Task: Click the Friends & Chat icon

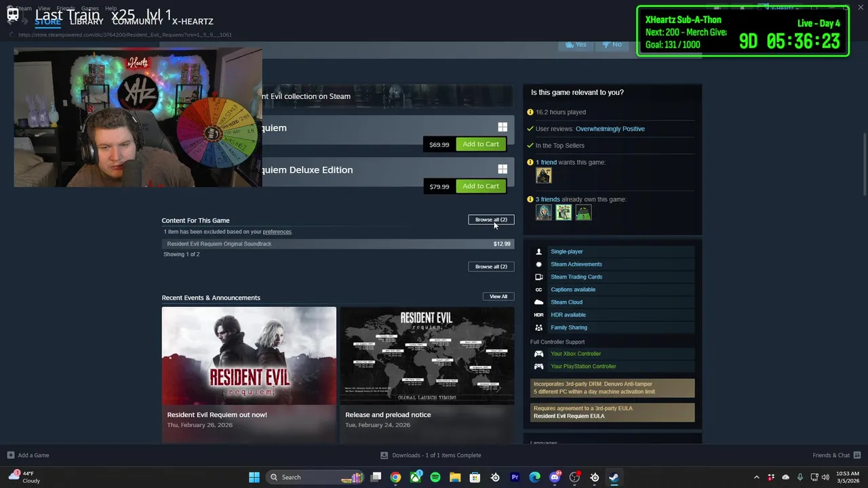Action: pos(857,455)
